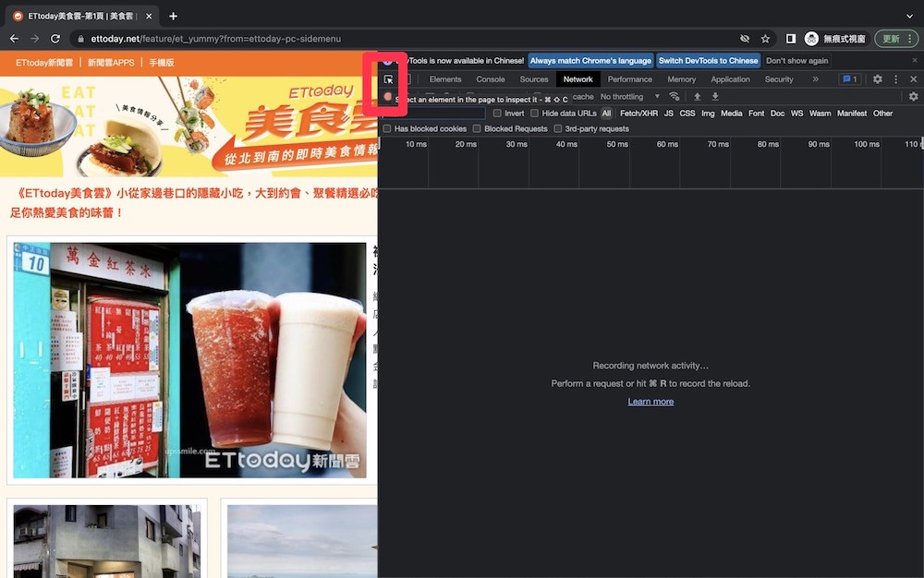Click the network Filter text field
This screenshot has height=578, width=924.
(x=434, y=113)
